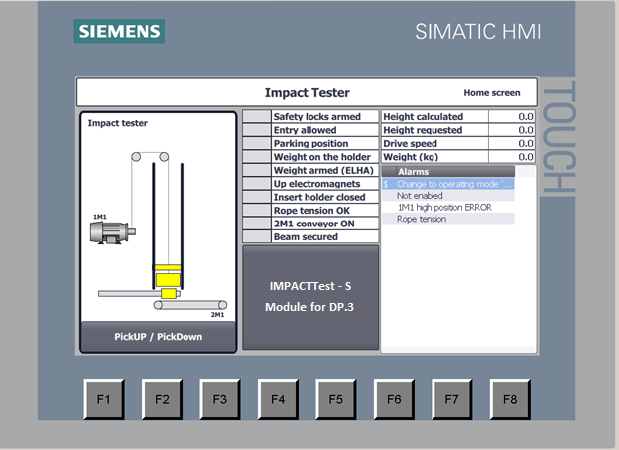Click the 'Home screen' label
Screen dimensions: 619x450
[x=491, y=93]
